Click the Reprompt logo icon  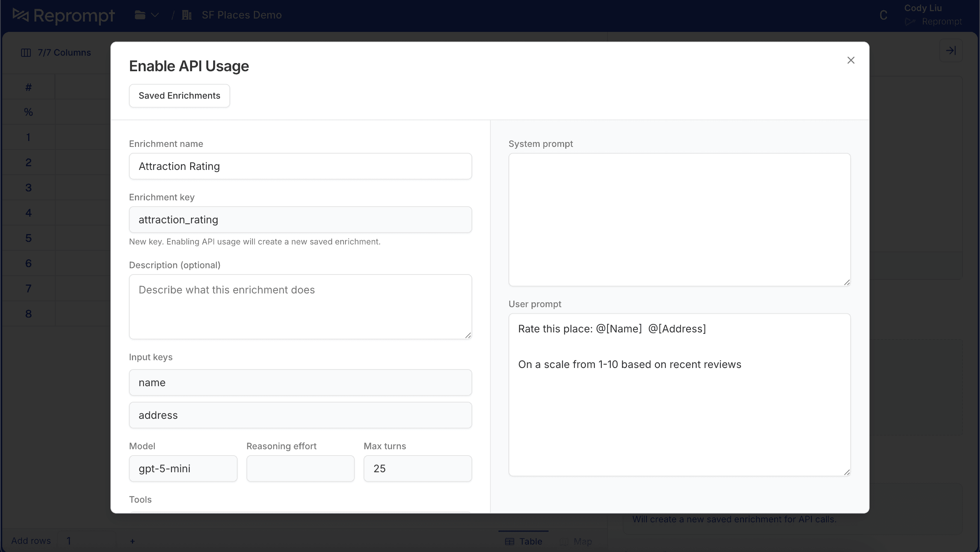[20, 15]
